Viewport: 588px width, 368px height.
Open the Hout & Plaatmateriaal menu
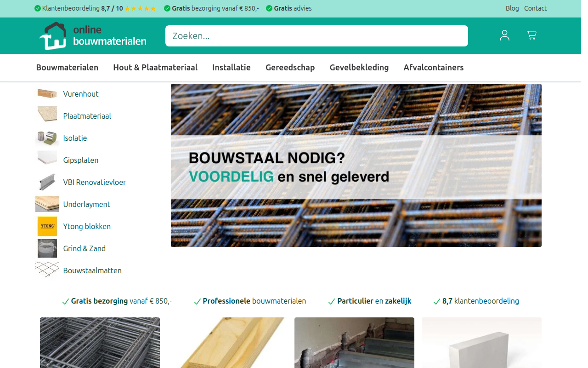(x=155, y=68)
